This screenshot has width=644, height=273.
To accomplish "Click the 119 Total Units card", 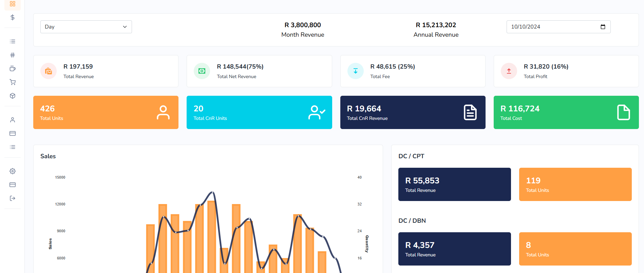I will [x=575, y=184].
